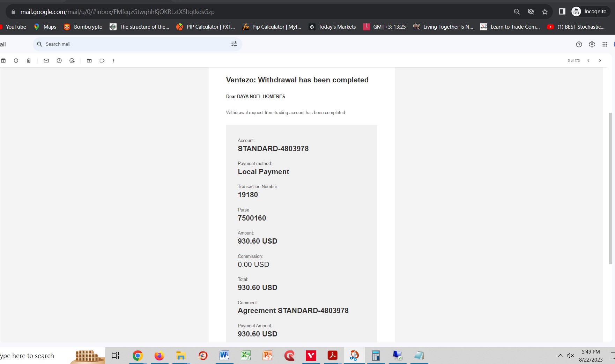Open Calculator from the taskbar

pyautogui.click(x=376, y=356)
